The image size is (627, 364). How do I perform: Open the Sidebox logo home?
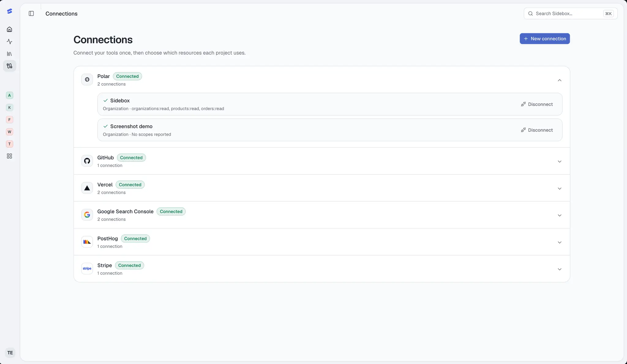pos(9,11)
